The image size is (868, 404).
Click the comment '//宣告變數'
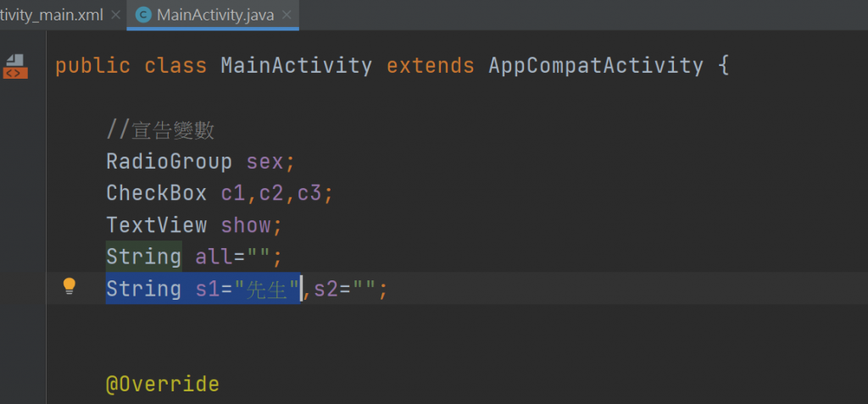160,131
